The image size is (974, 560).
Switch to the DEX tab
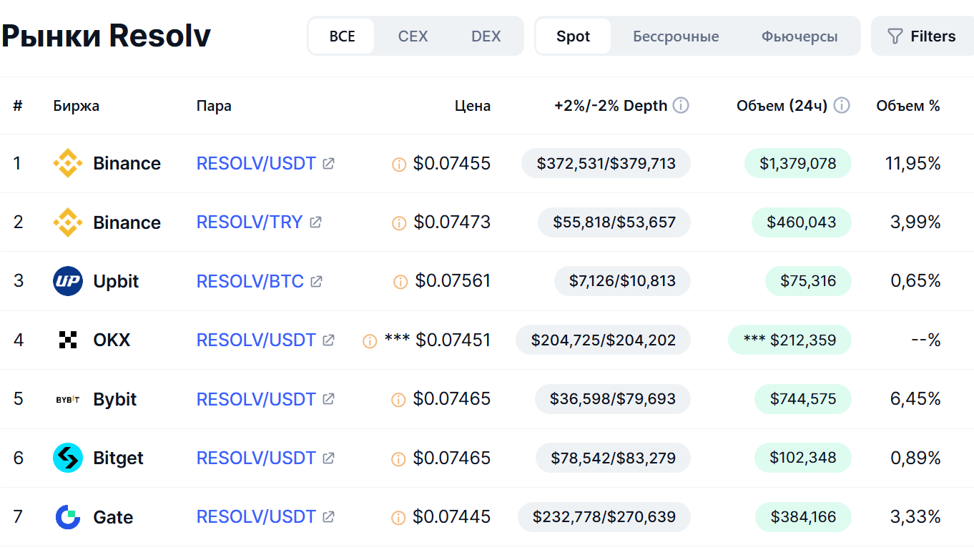pyautogui.click(x=486, y=36)
